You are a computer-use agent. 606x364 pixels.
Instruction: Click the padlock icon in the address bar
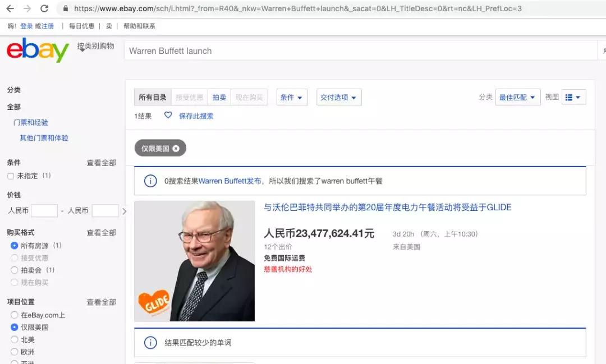(67, 9)
